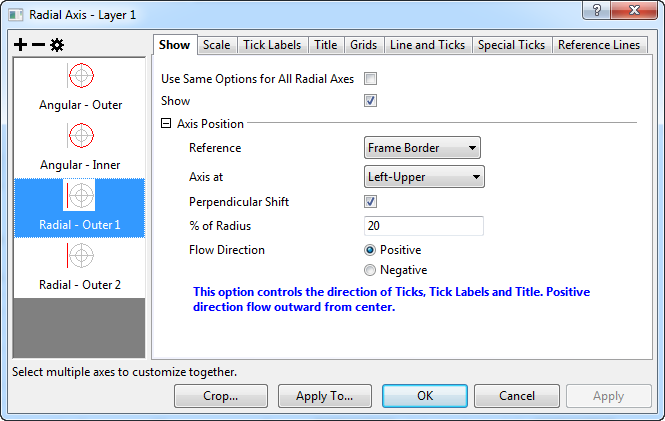Uncheck the Show checkbox
Image resolution: width=665 pixels, height=421 pixels.
370,101
